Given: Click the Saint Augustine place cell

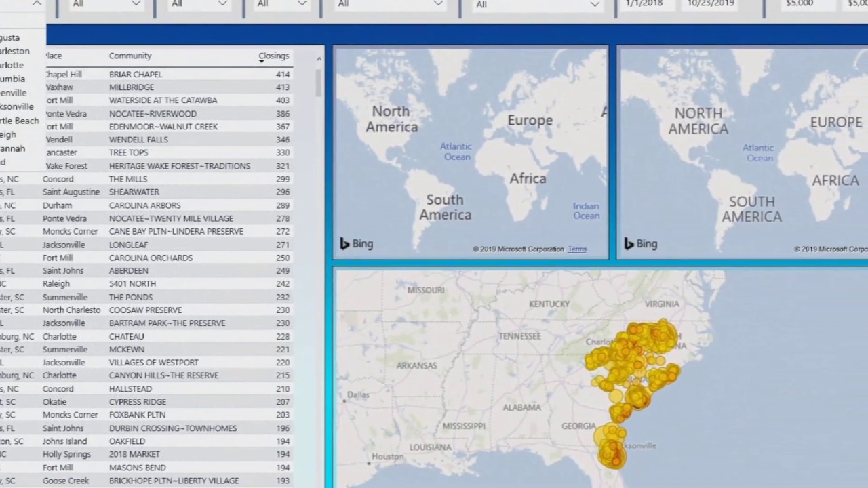Looking at the screenshot, I should click(71, 192).
